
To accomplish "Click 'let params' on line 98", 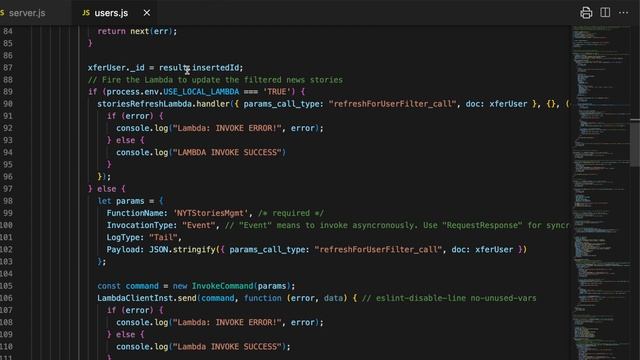I will click(x=121, y=201).
